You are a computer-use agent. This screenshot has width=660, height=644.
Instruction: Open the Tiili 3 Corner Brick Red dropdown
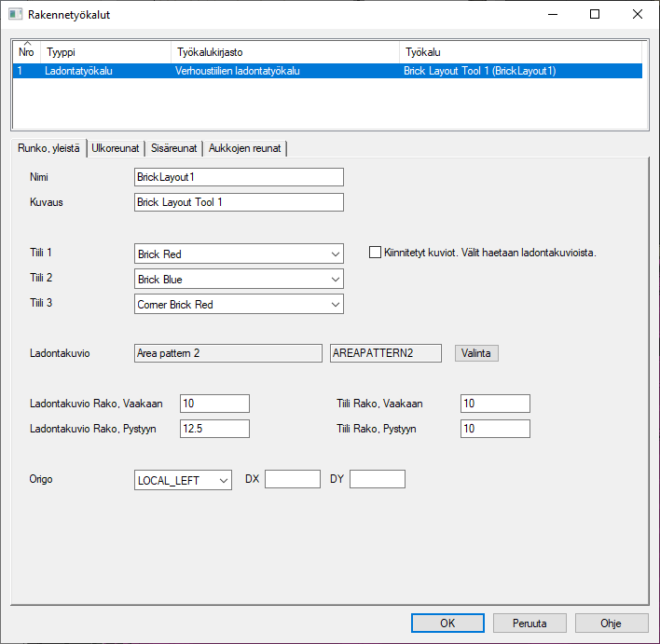point(239,304)
